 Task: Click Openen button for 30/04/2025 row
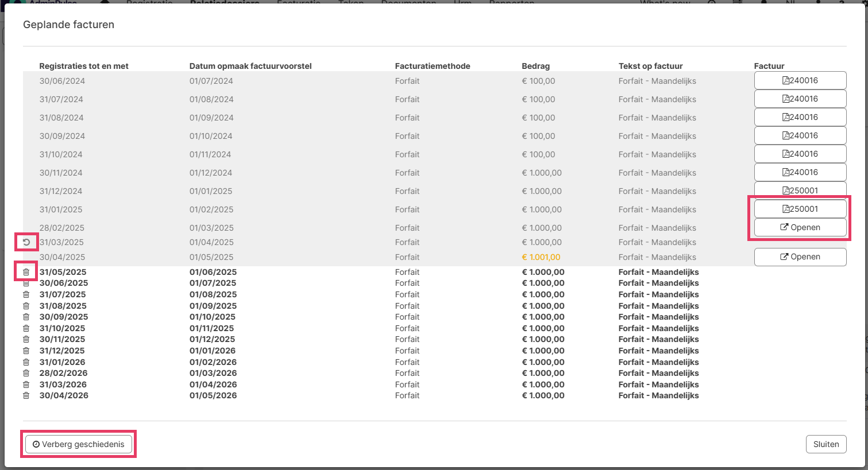800,257
